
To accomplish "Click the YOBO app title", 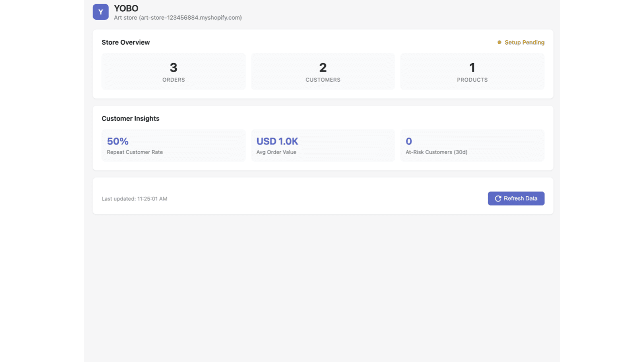I will coord(126,8).
